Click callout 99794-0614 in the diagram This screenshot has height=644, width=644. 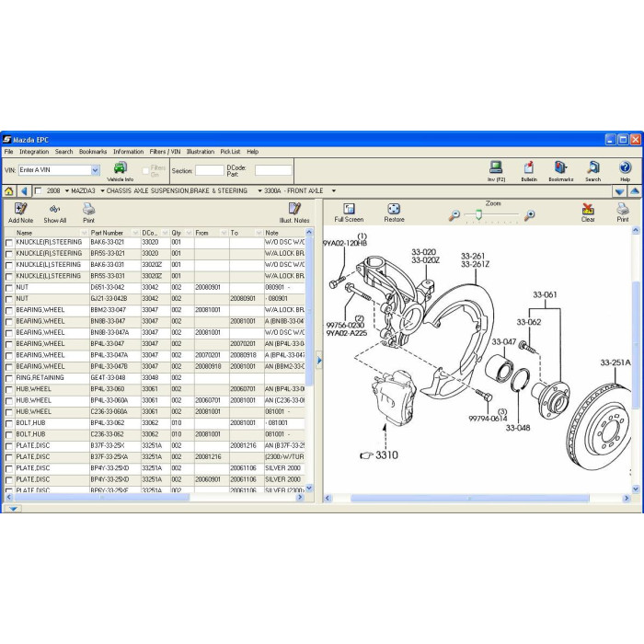[488, 419]
